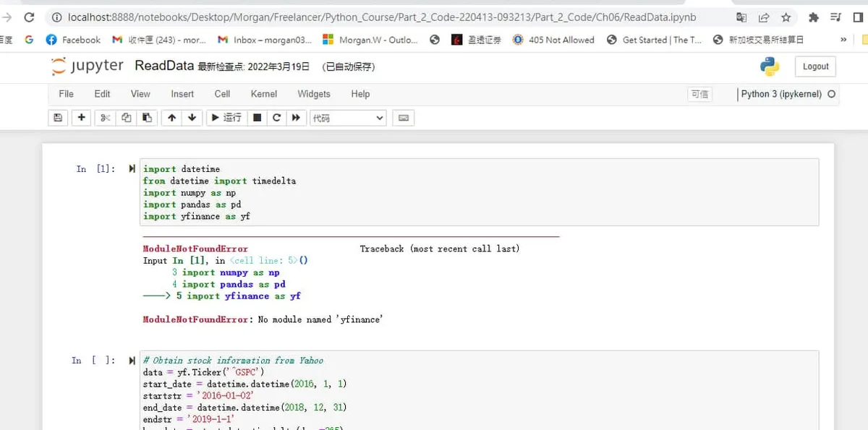This screenshot has height=430, width=868.
Task: Toggle the 可信 trusted notebook indicator
Action: [699, 94]
